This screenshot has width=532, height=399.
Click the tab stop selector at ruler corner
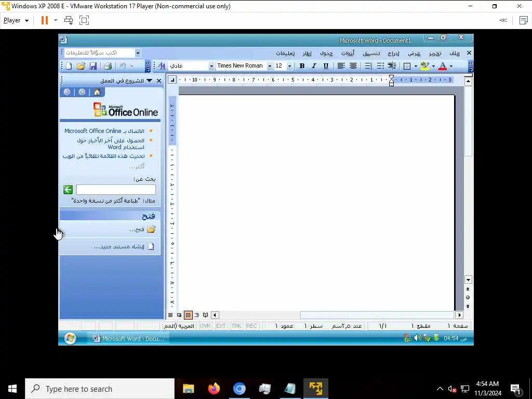click(172, 80)
